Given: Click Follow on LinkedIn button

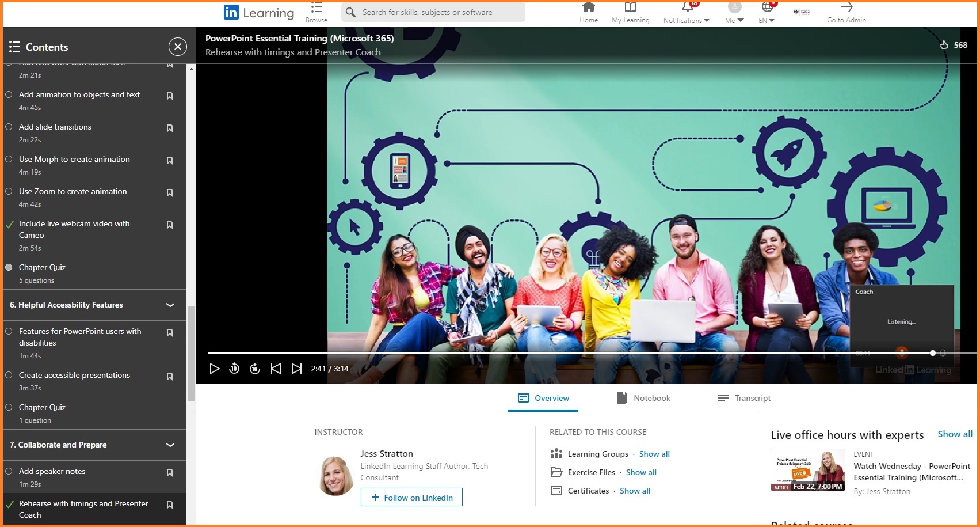Looking at the screenshot, I should coord(411,498).
